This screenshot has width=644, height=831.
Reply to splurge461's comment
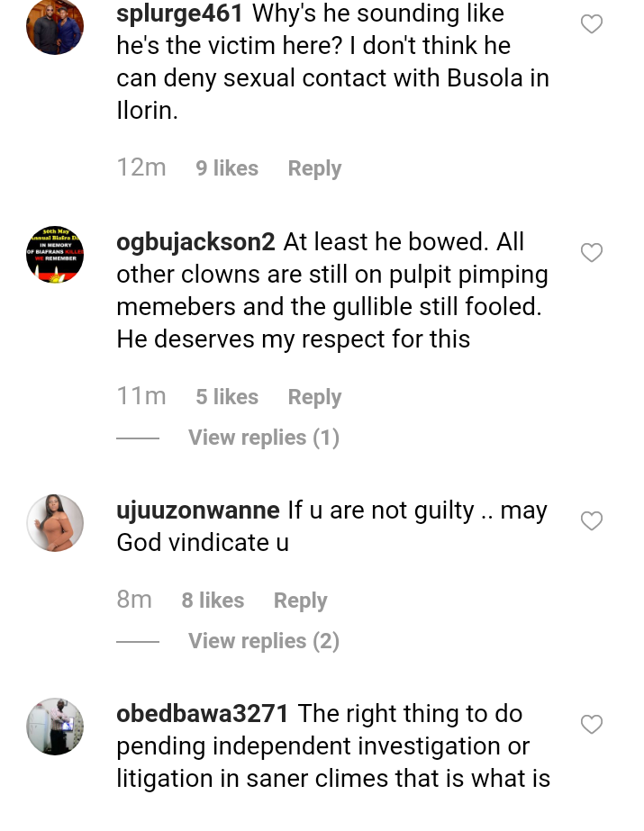click(314, 168)
